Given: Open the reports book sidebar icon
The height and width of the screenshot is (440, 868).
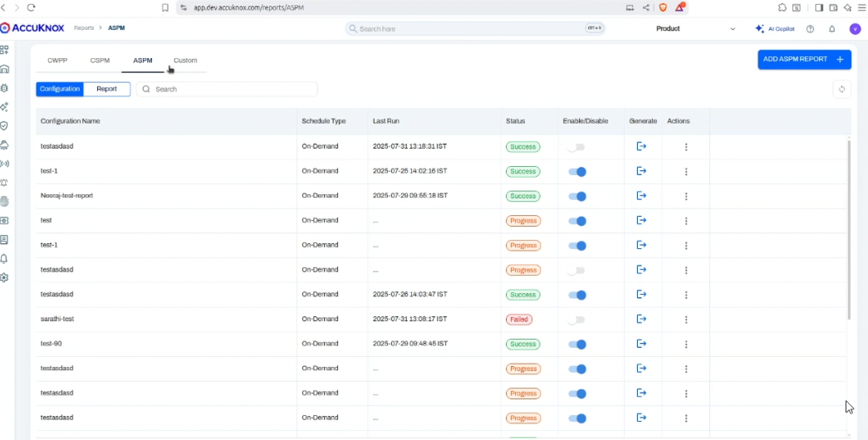Looking at the screenshot, I should (x=4, y=240).
